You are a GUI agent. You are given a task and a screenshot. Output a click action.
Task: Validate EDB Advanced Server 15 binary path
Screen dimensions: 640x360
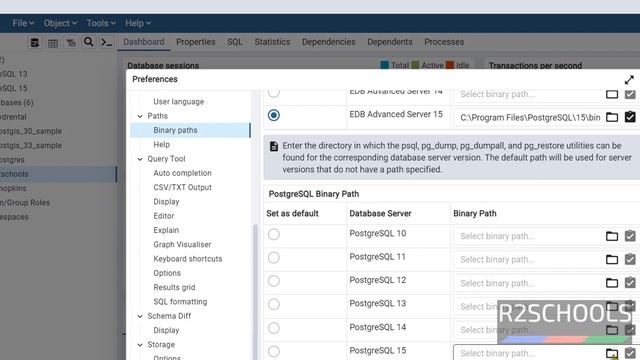[630, 117]
